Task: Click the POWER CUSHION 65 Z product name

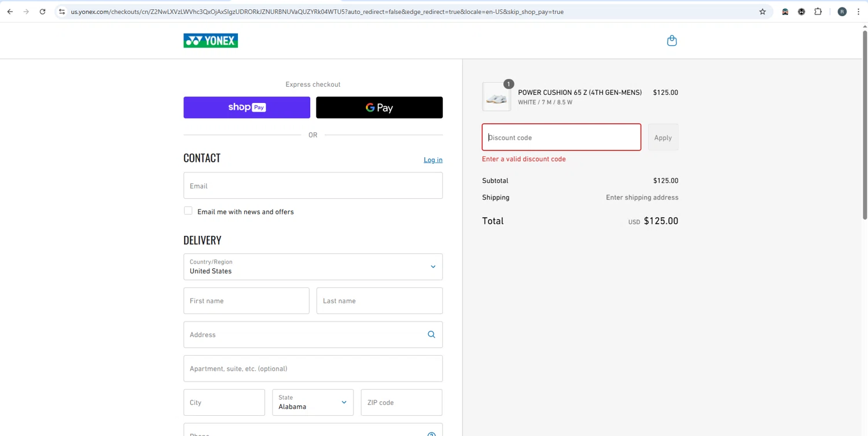Action: (580, 93)
